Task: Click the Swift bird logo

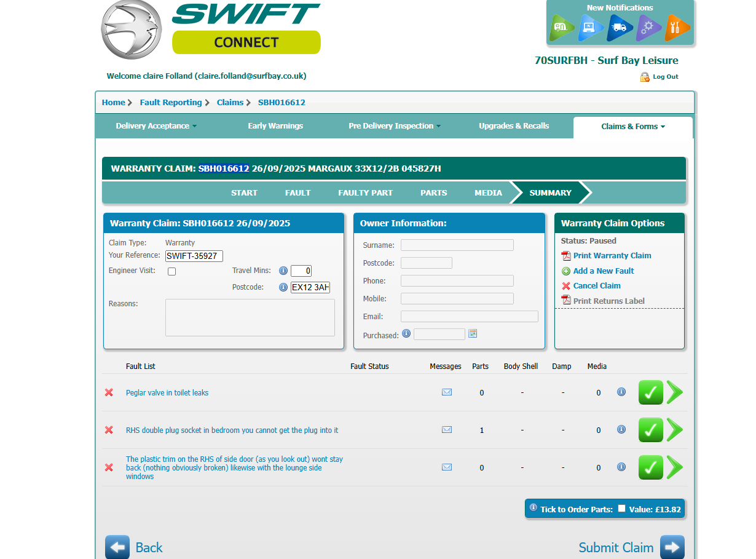Action: pyautogui.click(x=132, y=30)
